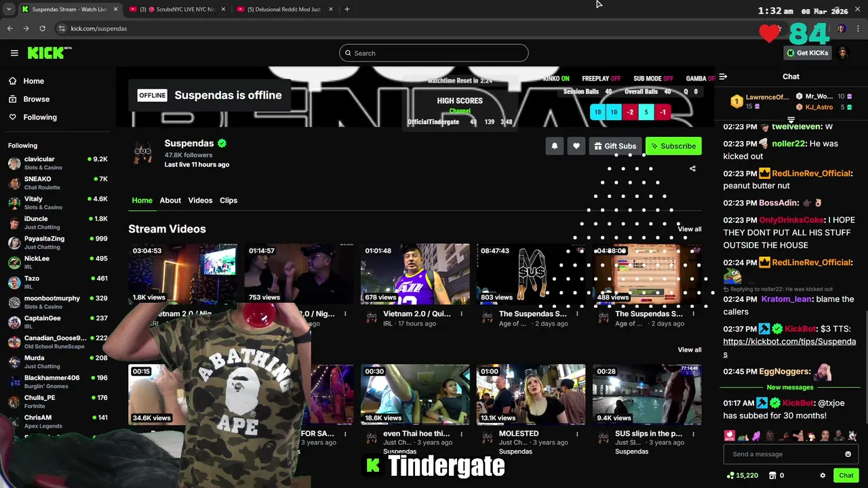Image resolution: width=868 pixels, height=488 pixels.
Task: Click the Kick logo
Action: 50,53
